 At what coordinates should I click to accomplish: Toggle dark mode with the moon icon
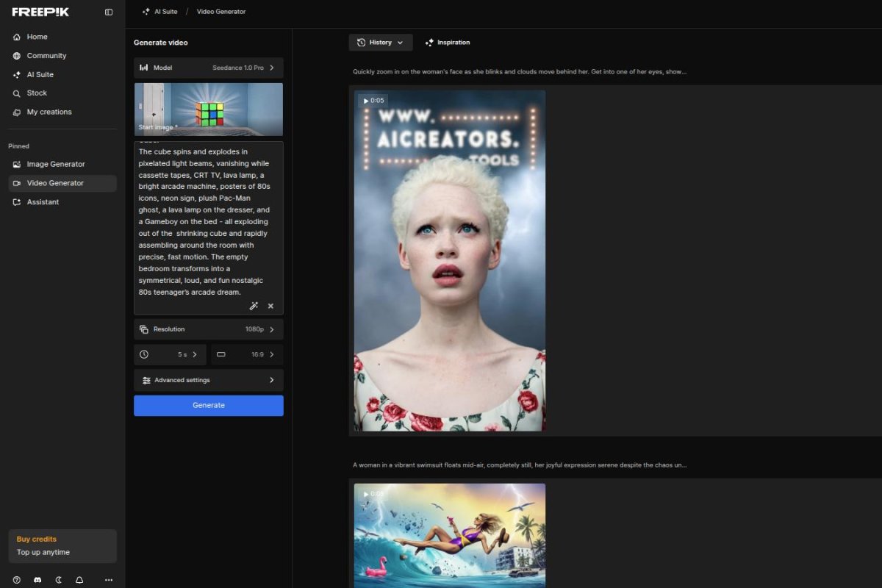point(58,579)
